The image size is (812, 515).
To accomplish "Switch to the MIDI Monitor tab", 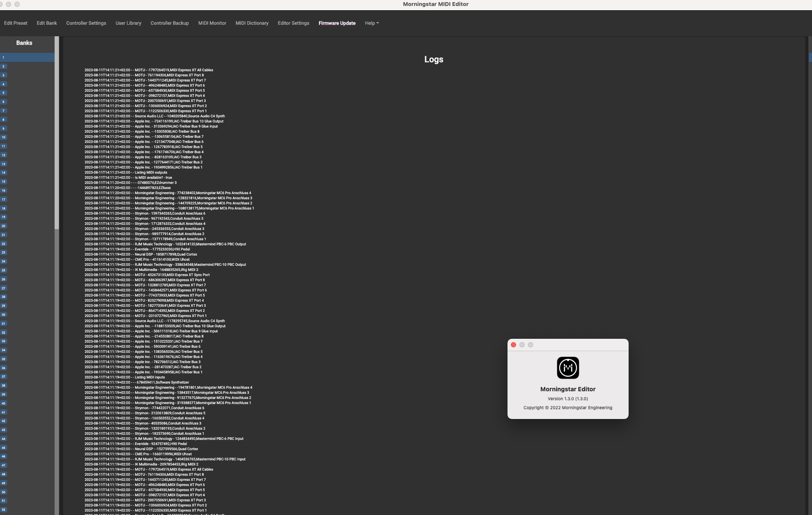I will [212, 23].
